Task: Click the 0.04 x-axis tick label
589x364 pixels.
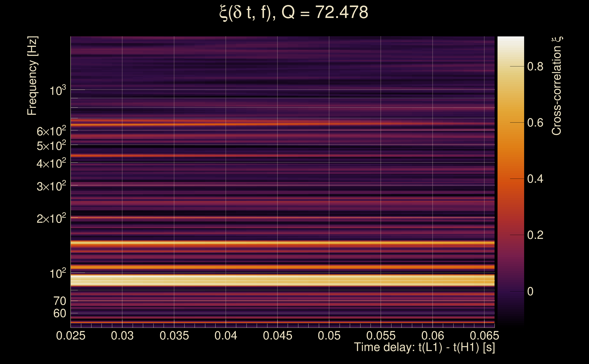Action: (x=226, y=336)
